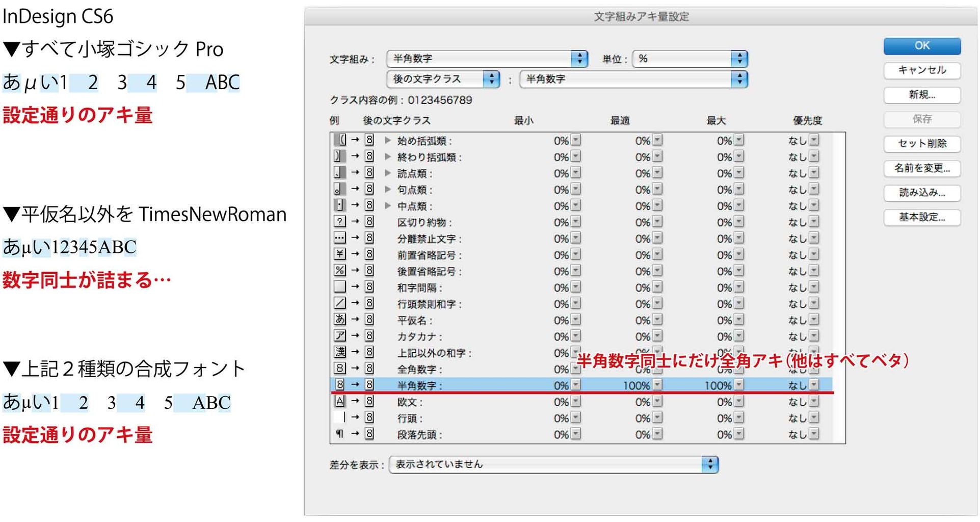Screen dimensions: 980x522
Task: Click the 区切り約物 question mark icon
Action: (x=340, y=221)
